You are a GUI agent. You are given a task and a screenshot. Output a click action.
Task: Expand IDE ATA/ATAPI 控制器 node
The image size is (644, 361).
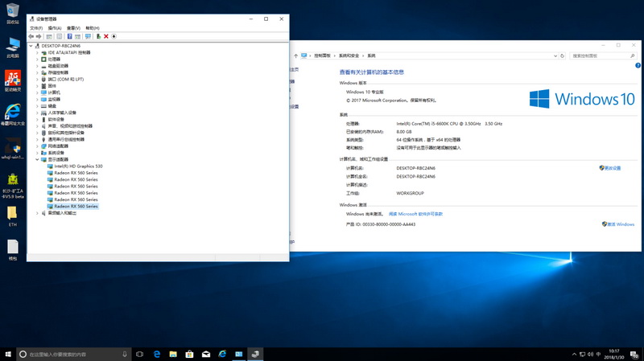(37, 52)
